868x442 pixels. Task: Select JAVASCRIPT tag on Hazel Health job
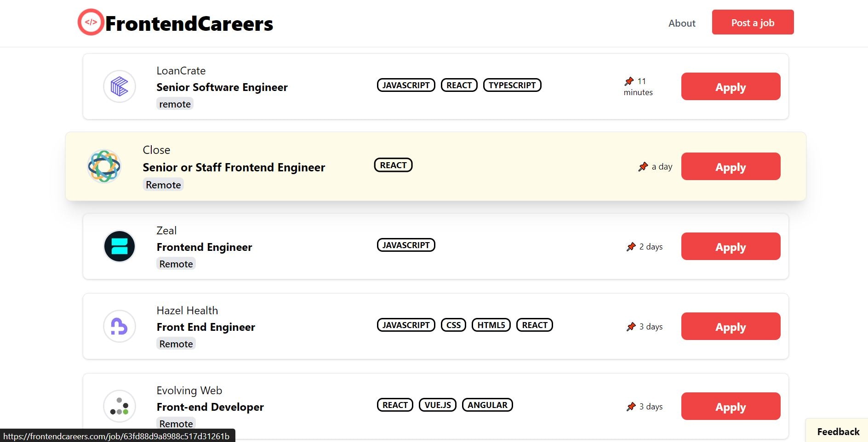point(406,325)
